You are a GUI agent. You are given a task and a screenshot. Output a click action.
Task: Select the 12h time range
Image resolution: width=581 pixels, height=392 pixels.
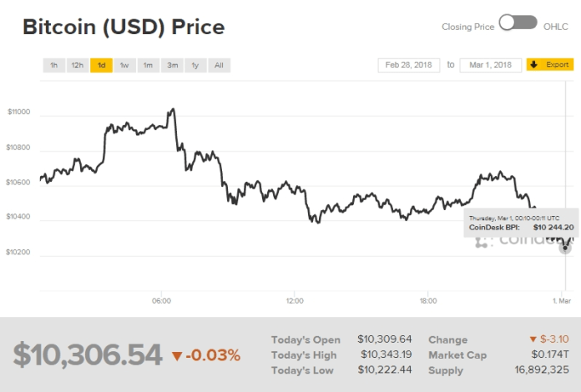click(77, 65)
